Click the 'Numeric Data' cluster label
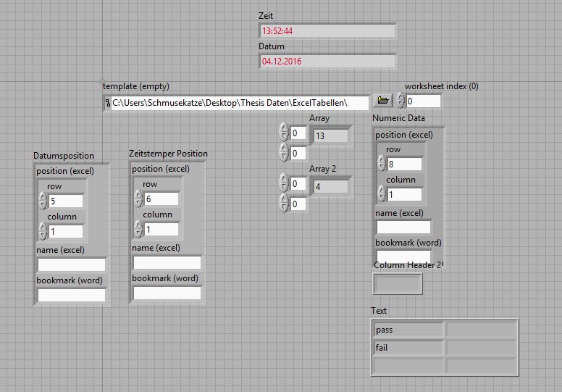Screen dimensions: 562x392 pos(398,118)
